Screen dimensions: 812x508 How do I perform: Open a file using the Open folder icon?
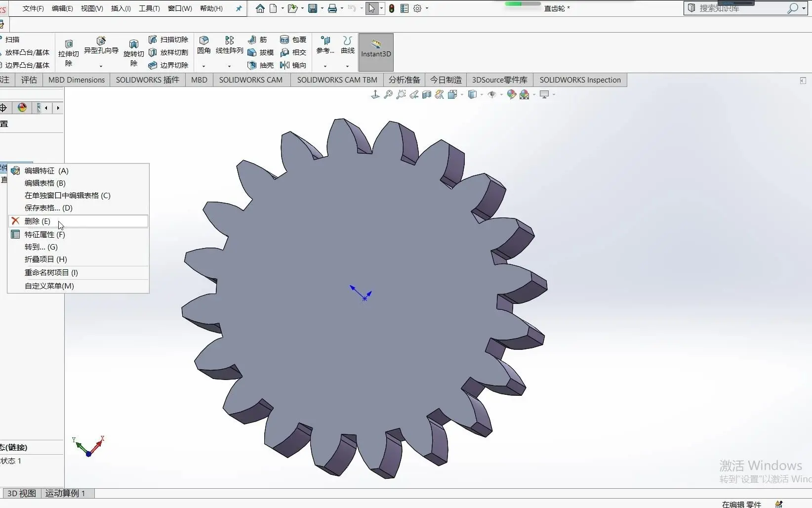click(x=293, y=8)
